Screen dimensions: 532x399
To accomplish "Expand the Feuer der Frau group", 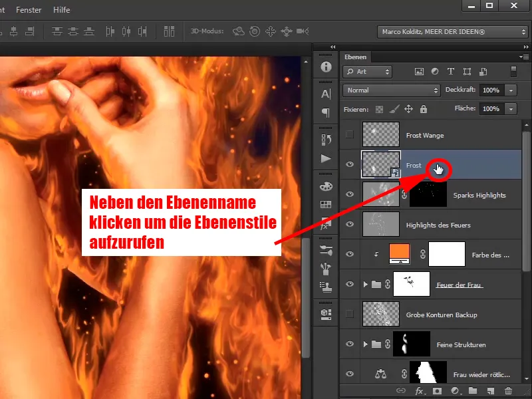I will (365, 284).
